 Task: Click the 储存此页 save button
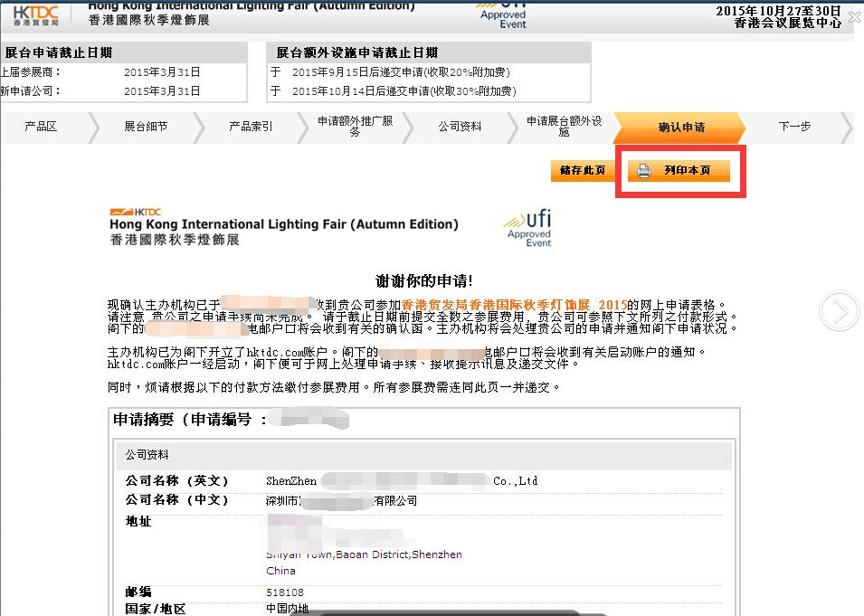pos(583,170)
